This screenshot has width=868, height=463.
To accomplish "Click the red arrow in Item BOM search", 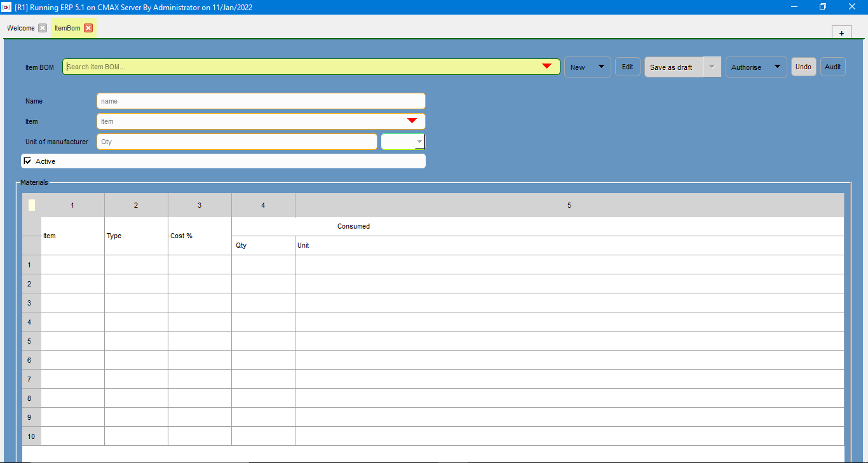I will click(x=546, y=67).
